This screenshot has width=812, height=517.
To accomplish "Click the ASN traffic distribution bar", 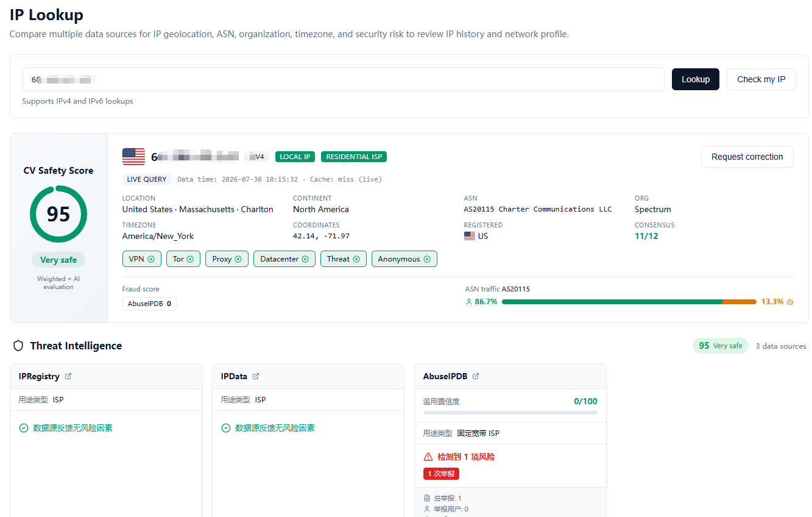I will tap(629, 302).
